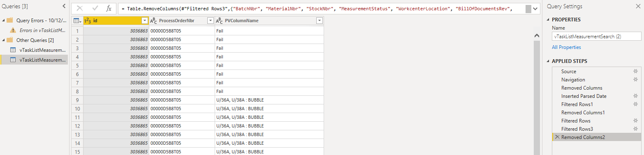This screenshot has height=155, width=644.
Task: Click warning icon of Errors query
Action: [13, 30]
